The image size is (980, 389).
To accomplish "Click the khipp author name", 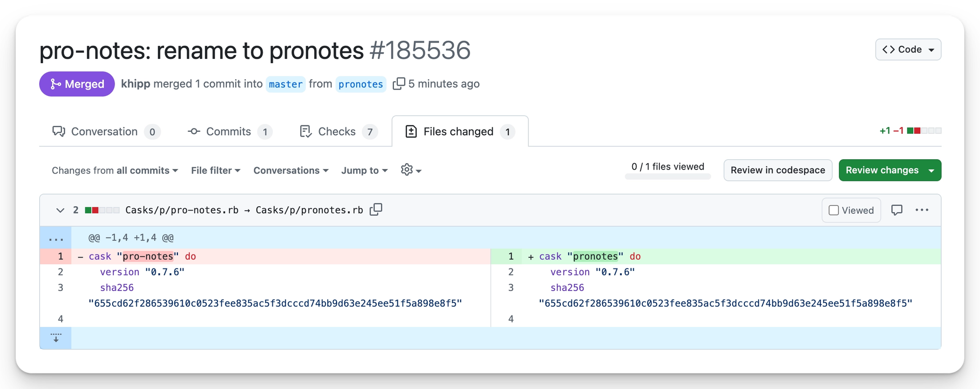I will 136,84.
